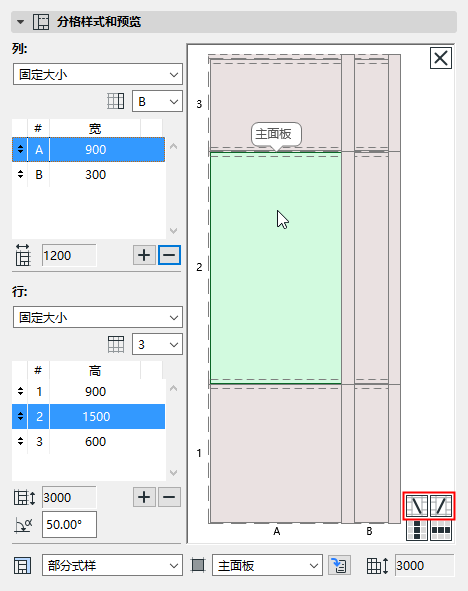Open the column count dropdown showing B
Image resolution: width=468 pixels, height=591 pixels.
pos(157,101)
